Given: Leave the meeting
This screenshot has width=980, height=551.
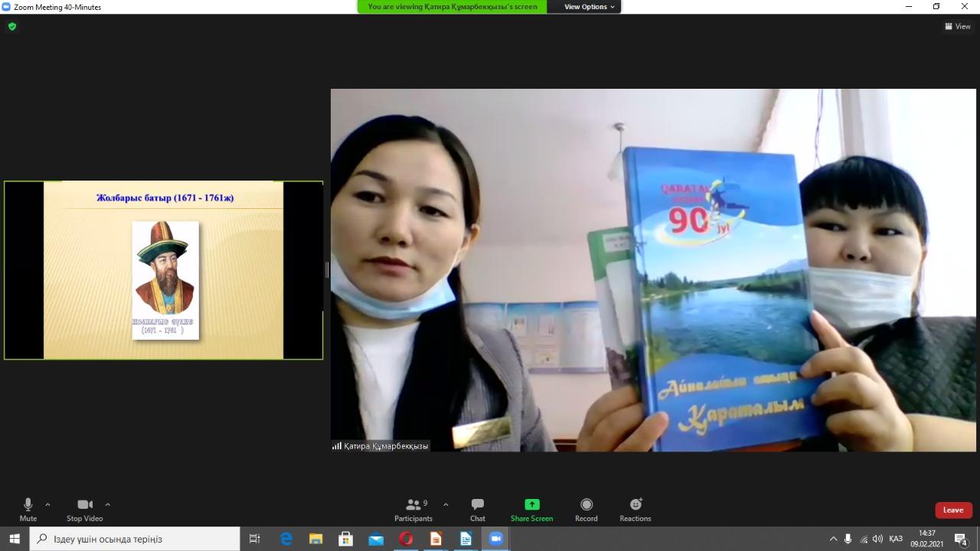Looking at the screenshot, I should click(x=953, y=510).
